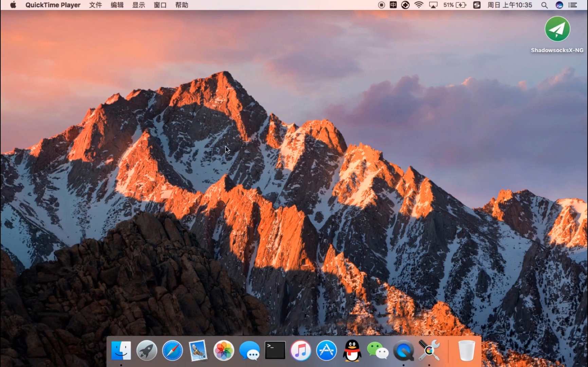The width and height of the screenshot is (588, 367).
Task: Open the QQ penguin app
Action: 352,350
